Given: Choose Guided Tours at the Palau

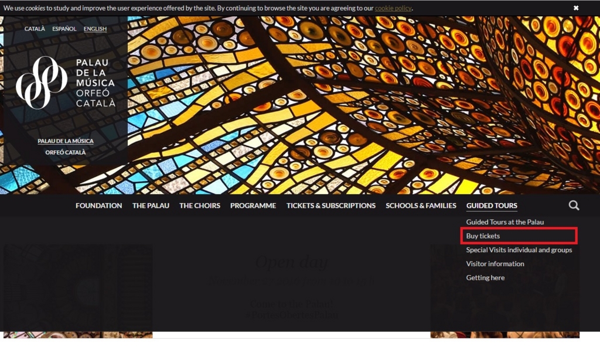Looking at the screenshot, I should pyautogui.click(x=504, y=222).
